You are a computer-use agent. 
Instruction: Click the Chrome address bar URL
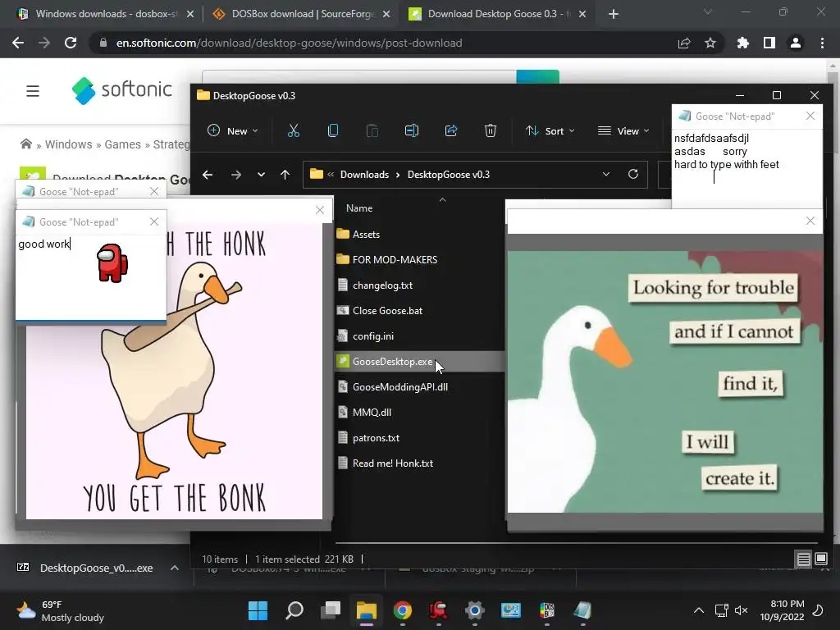(290, 43)
